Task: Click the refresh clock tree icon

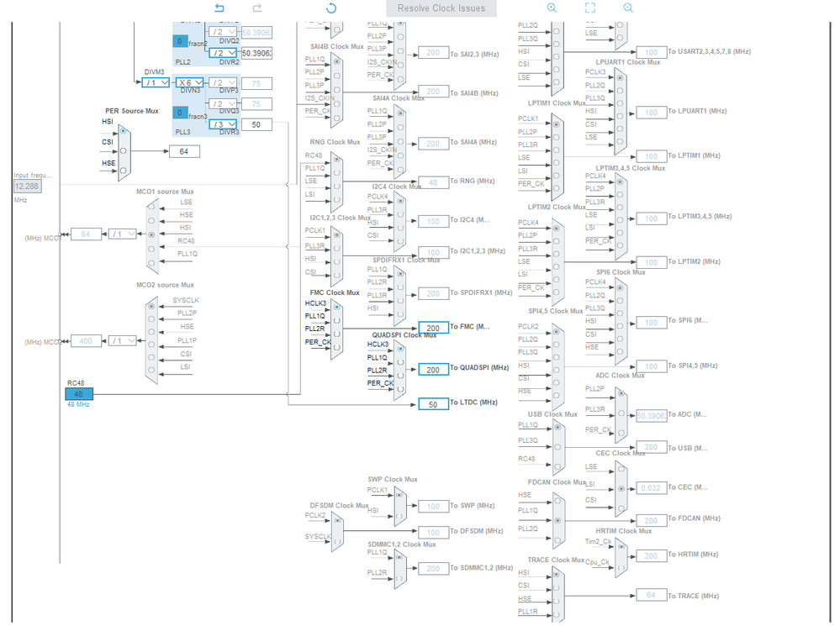Action: [331, 8]
